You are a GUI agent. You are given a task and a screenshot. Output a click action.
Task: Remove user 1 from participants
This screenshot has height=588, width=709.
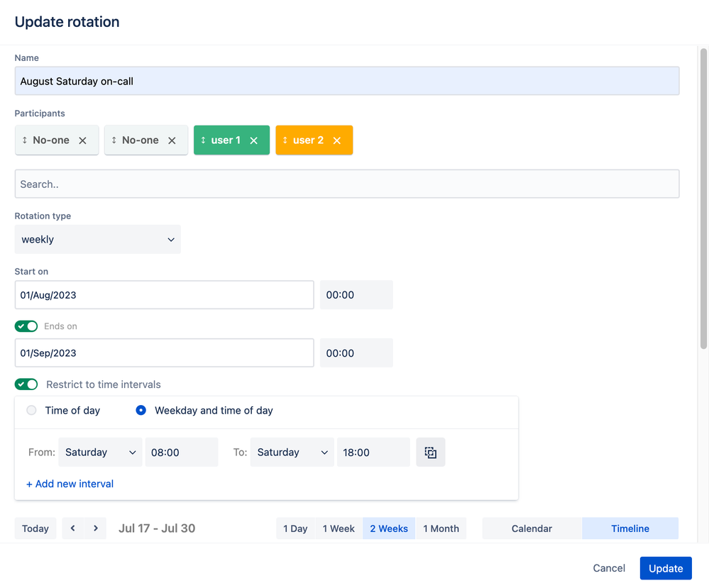tap(253, 140)
